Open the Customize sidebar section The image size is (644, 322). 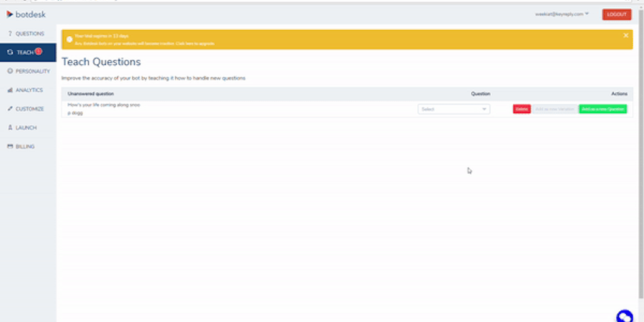[x=28, y=109]
